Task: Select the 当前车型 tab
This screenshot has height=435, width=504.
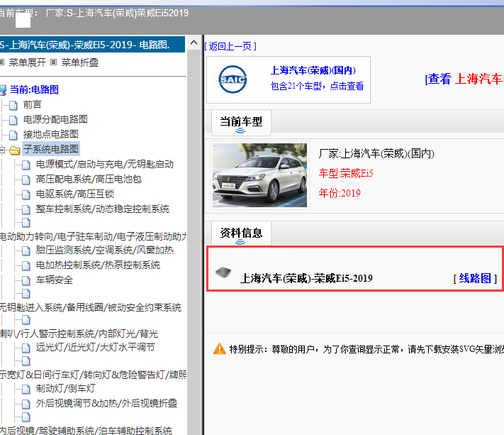Action: [x=241, y=122]
